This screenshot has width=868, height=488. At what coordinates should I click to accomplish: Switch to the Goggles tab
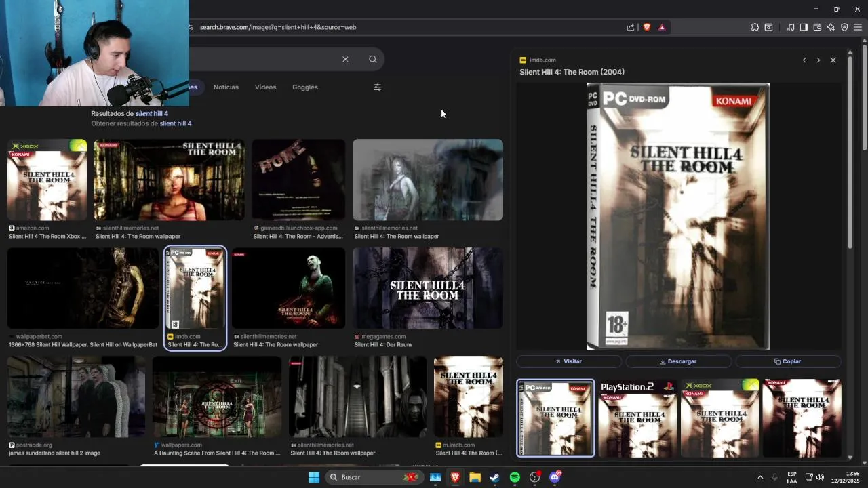(x=305, y=87)
